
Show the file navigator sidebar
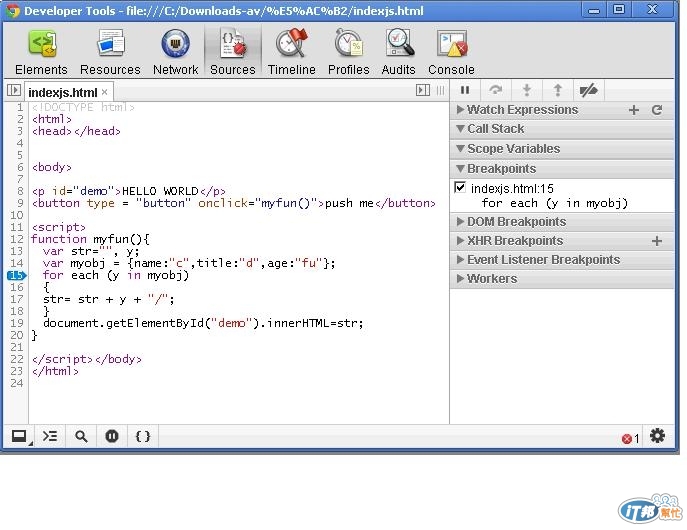coord(14,91)
